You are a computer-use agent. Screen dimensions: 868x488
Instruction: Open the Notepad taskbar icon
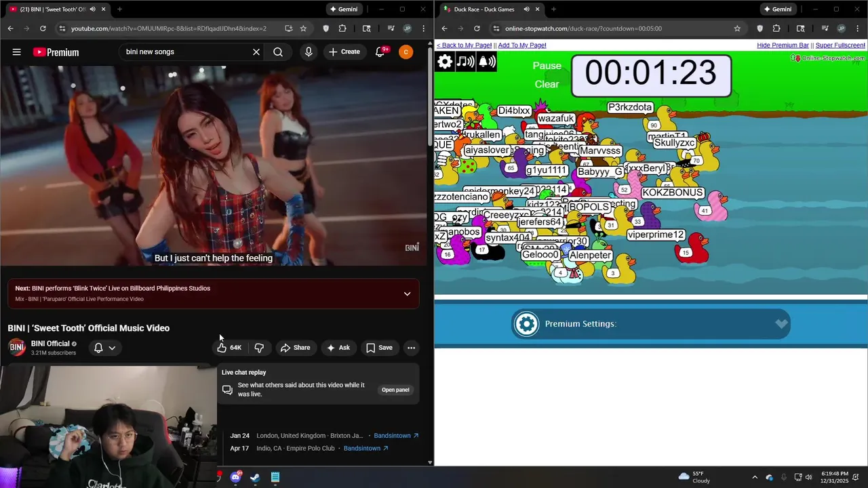[x=275, y=477]
